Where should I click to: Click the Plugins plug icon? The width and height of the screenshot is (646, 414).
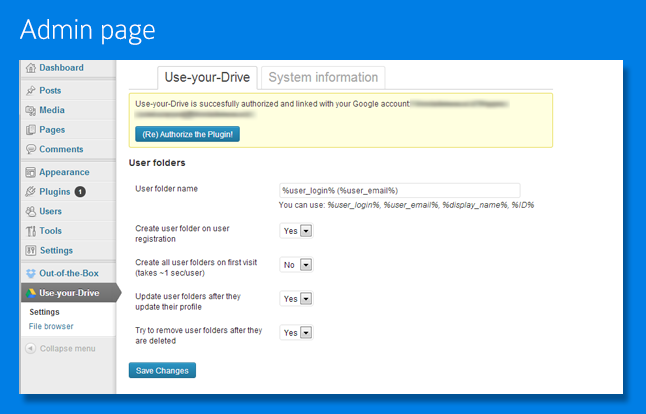coord(31,192)
